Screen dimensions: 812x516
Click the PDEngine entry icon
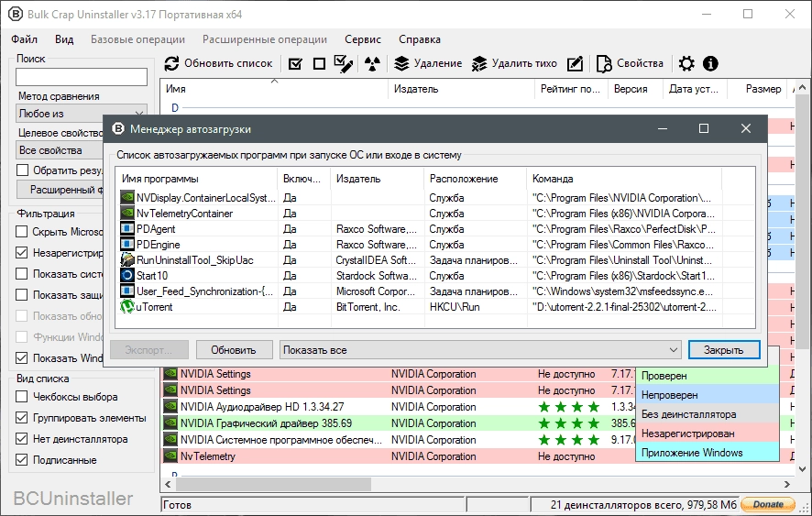pyautogui.click(x=126, y=245)
